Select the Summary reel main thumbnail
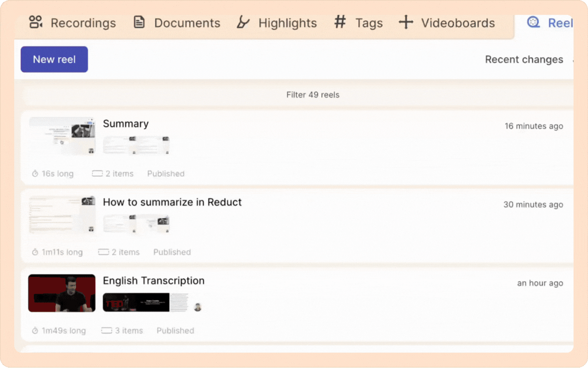 [62, 136]
